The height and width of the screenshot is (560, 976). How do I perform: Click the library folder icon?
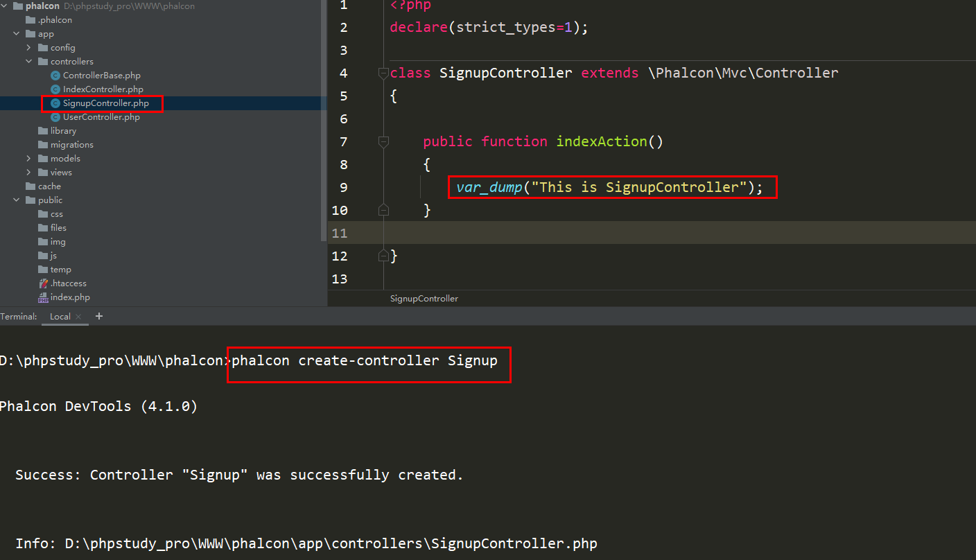[43, 131]
